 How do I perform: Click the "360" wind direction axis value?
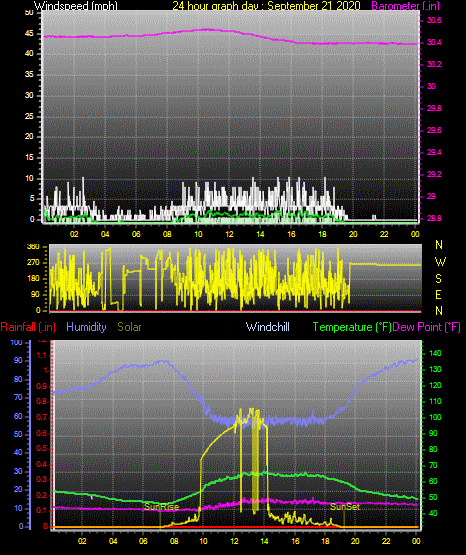click(x=33, y=247)
